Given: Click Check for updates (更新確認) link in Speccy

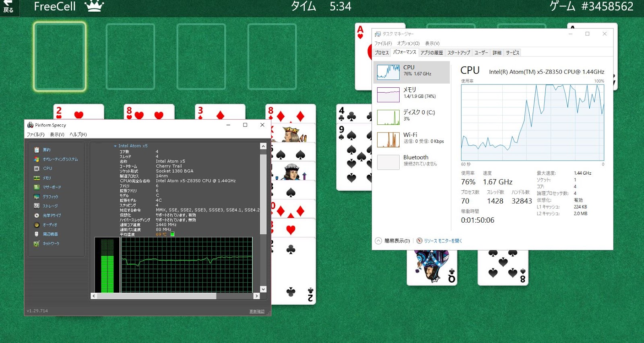Looking at the screenshot, I should click(257, 311).
